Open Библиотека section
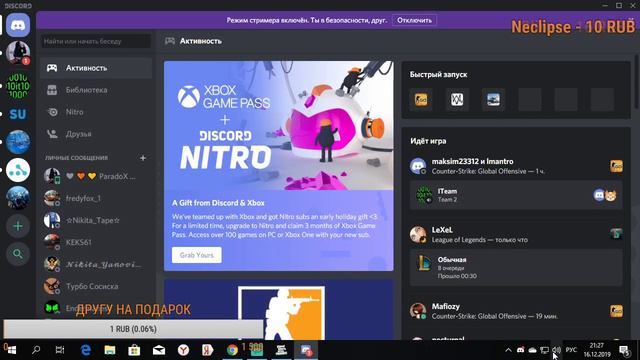 (x=96, y=90)
